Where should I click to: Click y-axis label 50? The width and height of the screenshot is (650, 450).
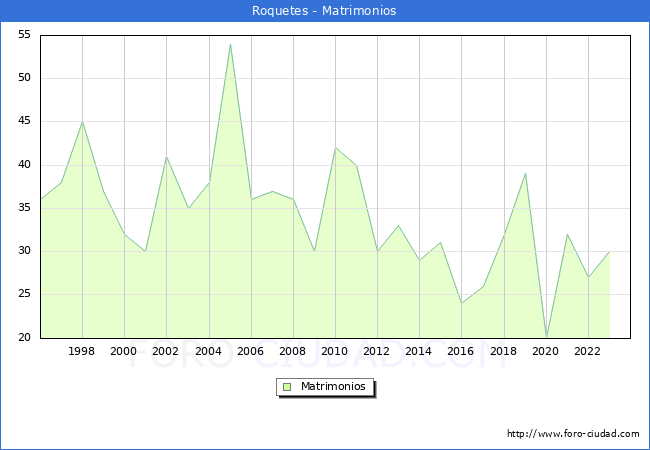[x=24, y=78]
